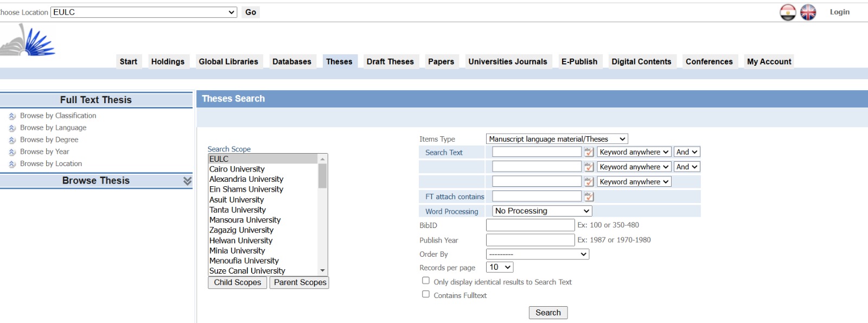Viewport: 868px width, 323px height.
Task: Tick the Contains Fulltext checkbox
Action: click(x=426, y=294)
